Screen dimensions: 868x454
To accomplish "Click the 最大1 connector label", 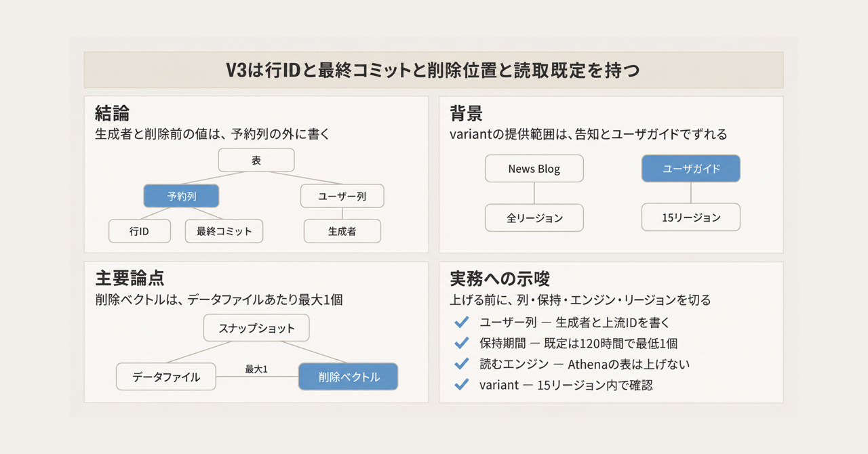I will (256, 369).
